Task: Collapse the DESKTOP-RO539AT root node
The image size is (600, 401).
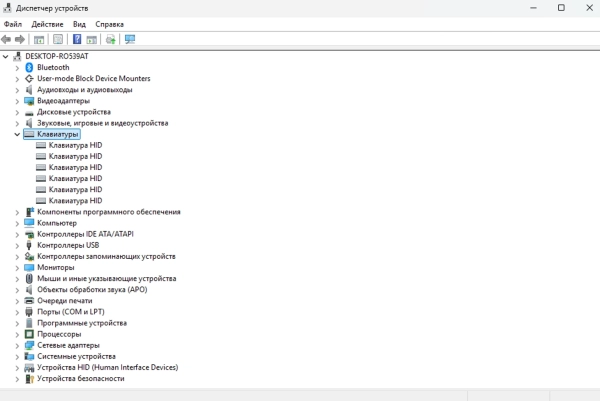Action: point(5,57)
